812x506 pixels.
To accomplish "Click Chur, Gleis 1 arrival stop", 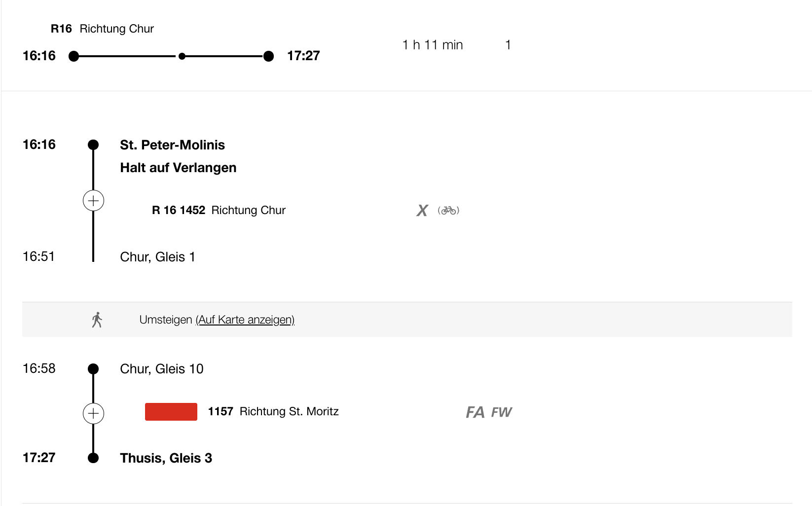I will pos(157,257).
